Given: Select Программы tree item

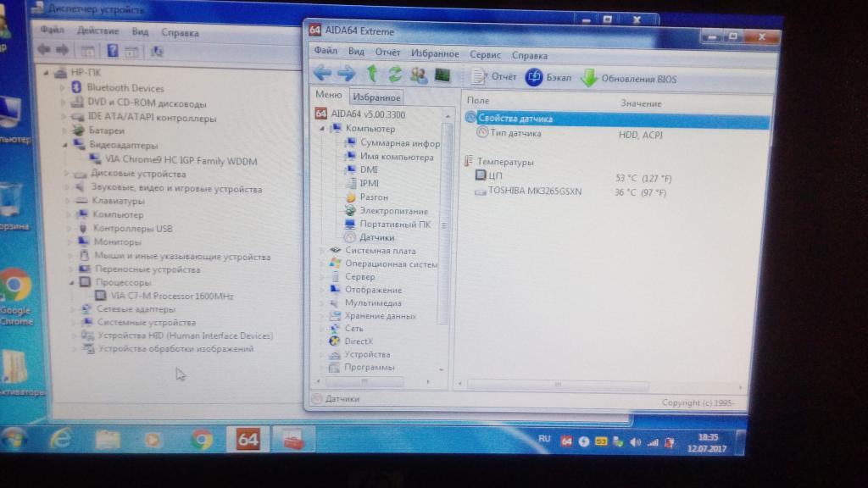Looking at the screenshot, I should [370, 367].
